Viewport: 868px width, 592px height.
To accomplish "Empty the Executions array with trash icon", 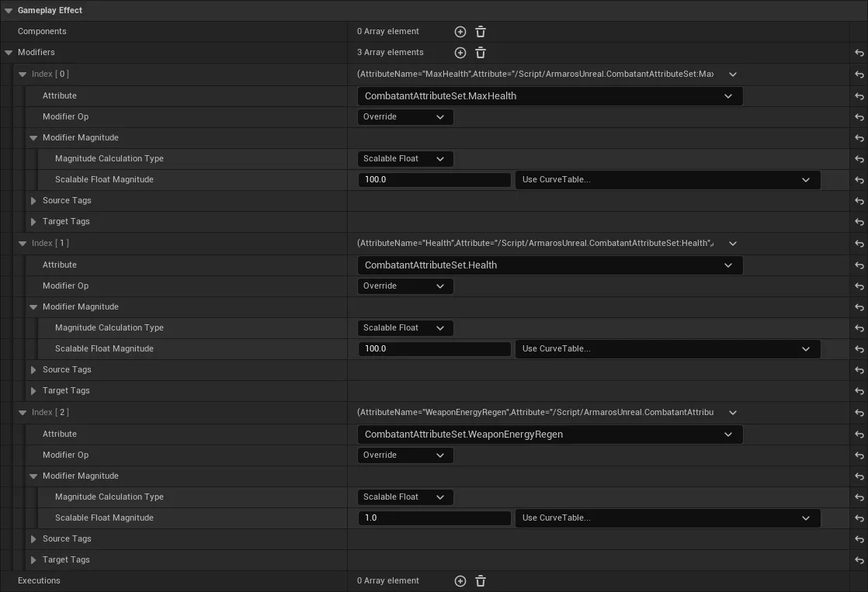I will [x=480, y=580].
